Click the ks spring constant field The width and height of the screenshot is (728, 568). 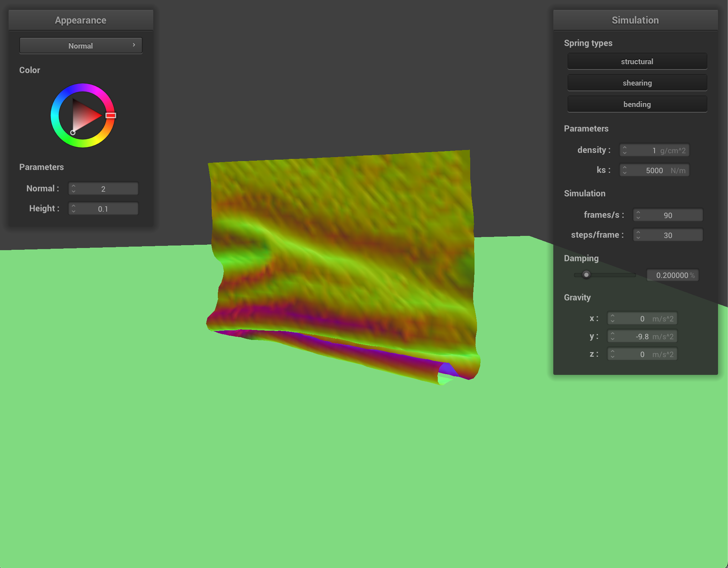click(655, 170)
